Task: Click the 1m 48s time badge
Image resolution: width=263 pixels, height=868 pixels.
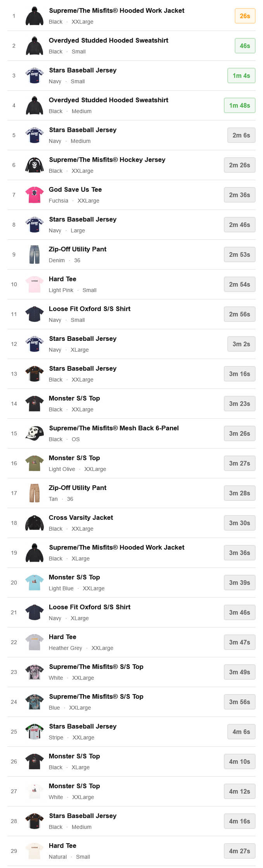Action: [239, 106]
